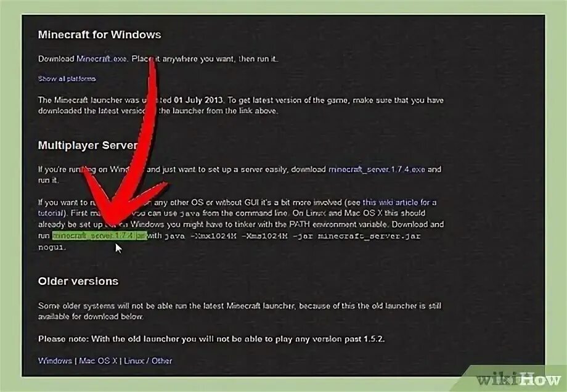Download minecraft_server.1.7.4.exe from its link
This screenshot has height=392, width=567.
377,169
